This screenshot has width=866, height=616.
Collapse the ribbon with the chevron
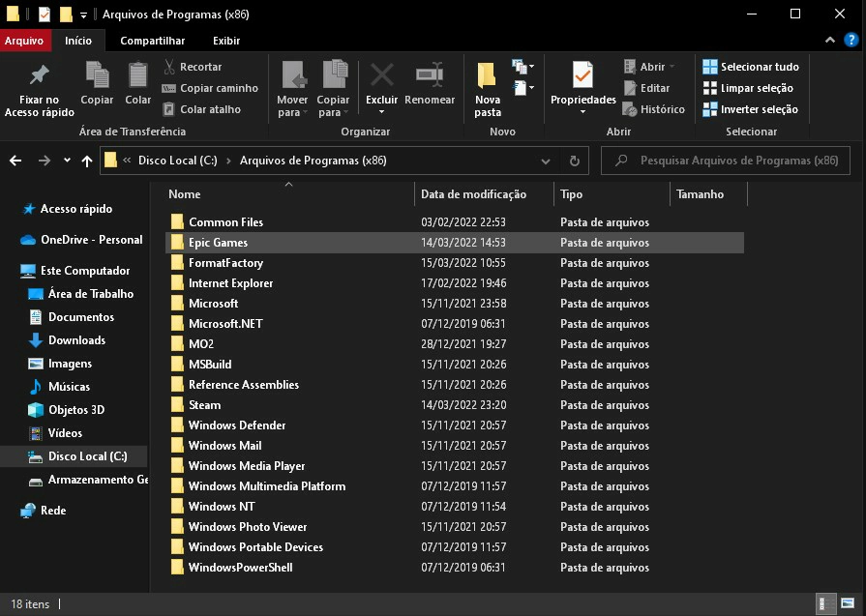(x=829, y=40)
